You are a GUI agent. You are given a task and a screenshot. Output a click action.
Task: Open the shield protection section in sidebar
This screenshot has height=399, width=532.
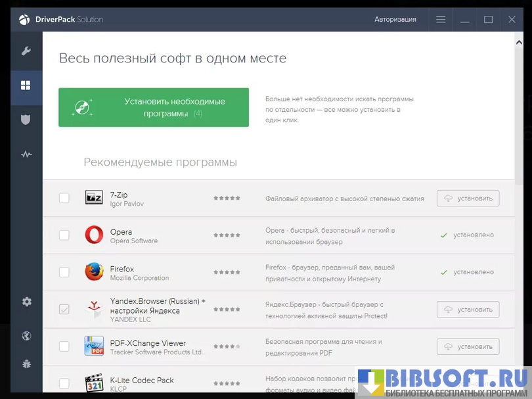[26, 120]
